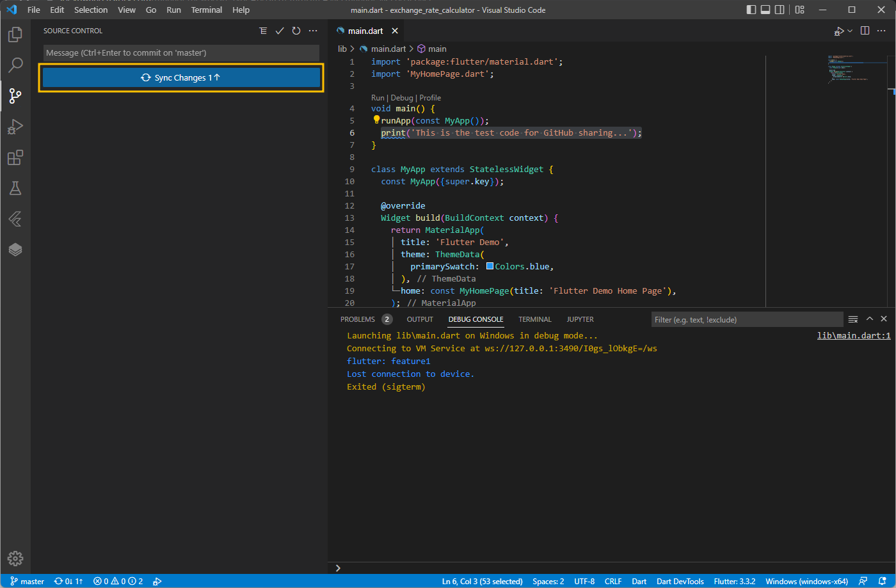Open the Flutter sidebar view
This screenshot has height=588, width=896.
15,219
